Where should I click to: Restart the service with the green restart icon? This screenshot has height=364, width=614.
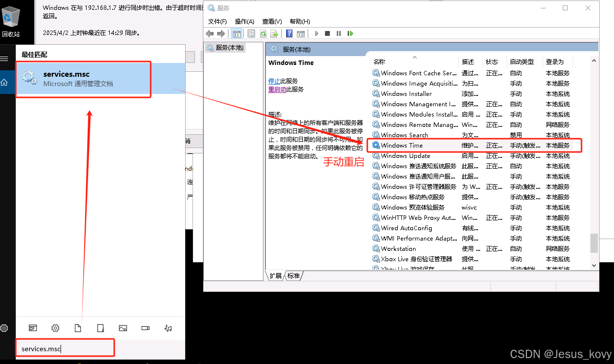tap(350, 33)
